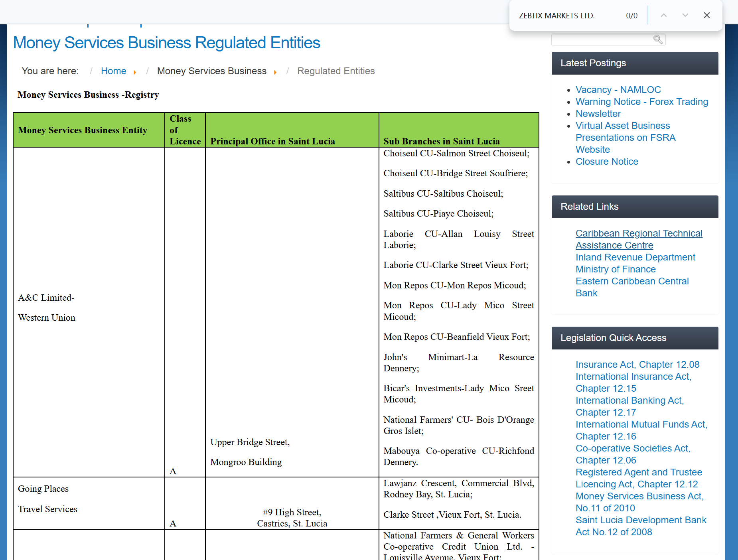This screenshot has height=560, width=738.
Task: Click 'Mon Repos CU-Beanfield Vieux Fort;' branch
Action: [457, 337]
